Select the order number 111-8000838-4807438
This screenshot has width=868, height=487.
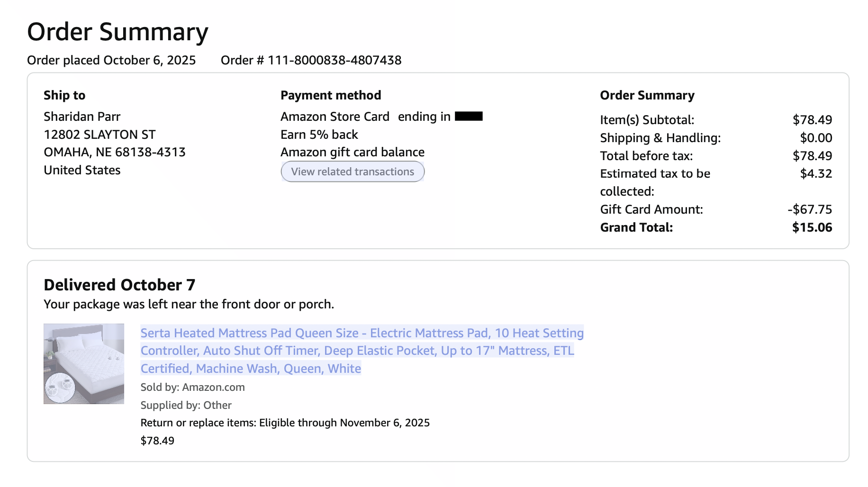[x=335, y=60]
